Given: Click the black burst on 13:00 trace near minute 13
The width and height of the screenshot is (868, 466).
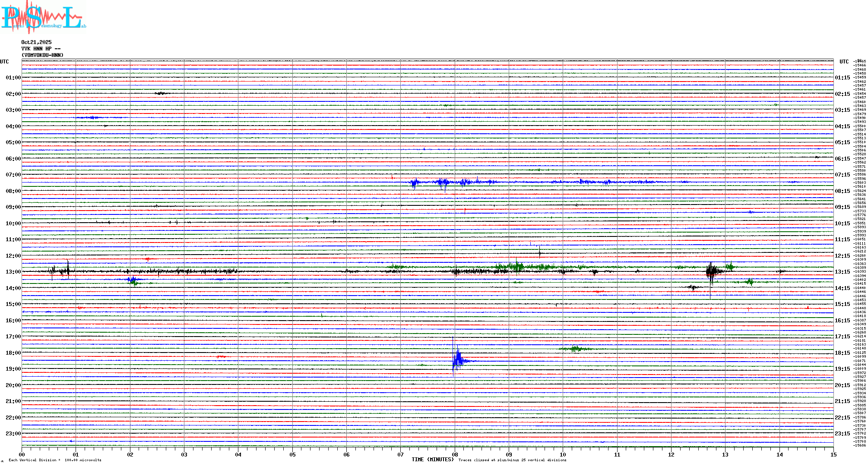Looking at the screenshot, I should (x=712, y=271).
